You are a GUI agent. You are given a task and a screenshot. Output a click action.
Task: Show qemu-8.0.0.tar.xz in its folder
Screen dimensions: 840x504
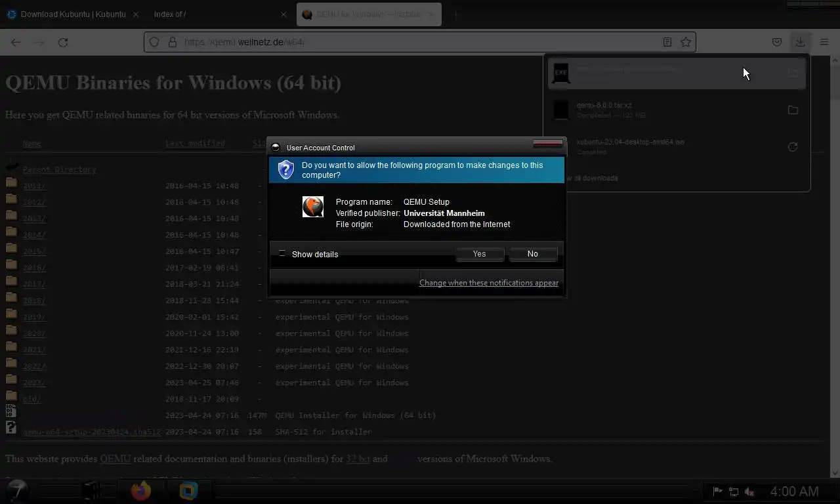793,110
